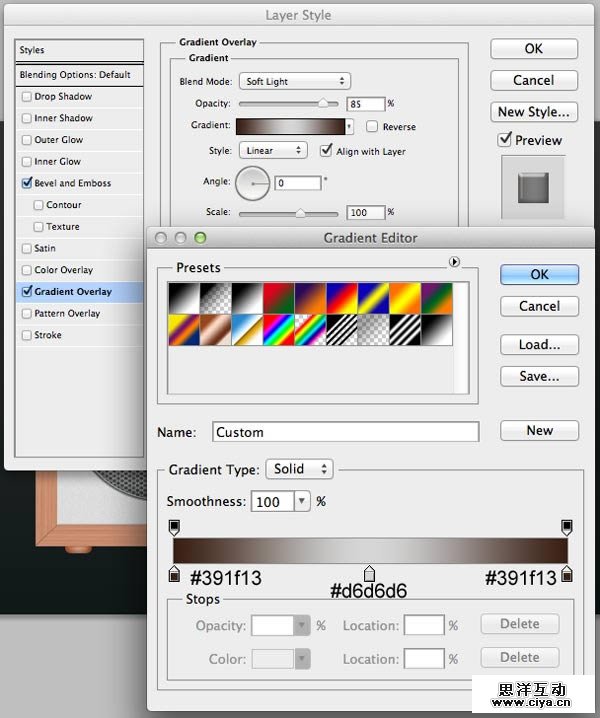Click the Load... button in Gradient Editor
600x718 pixels.
pyautogui.click(x=539, y=345)
